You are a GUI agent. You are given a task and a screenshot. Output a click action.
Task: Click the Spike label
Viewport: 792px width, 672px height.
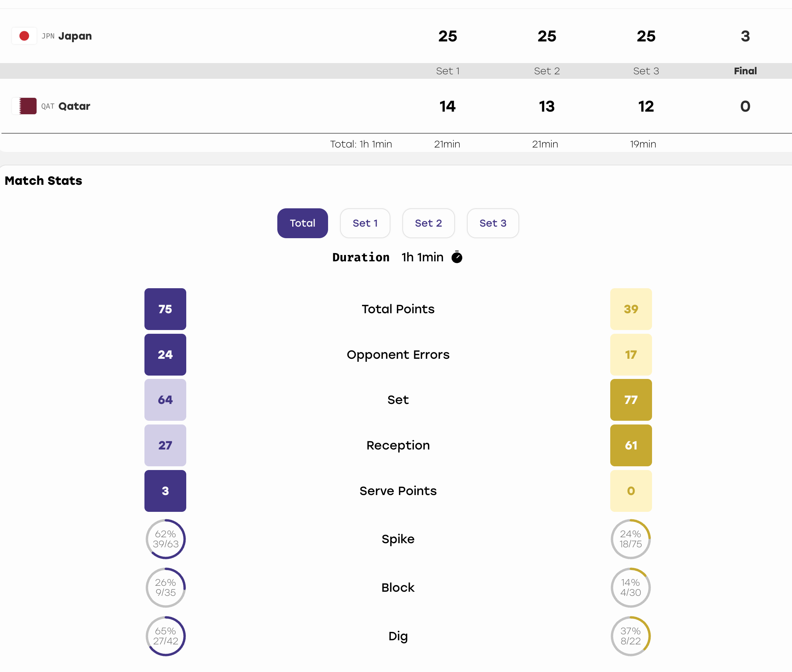pos(398,539)
